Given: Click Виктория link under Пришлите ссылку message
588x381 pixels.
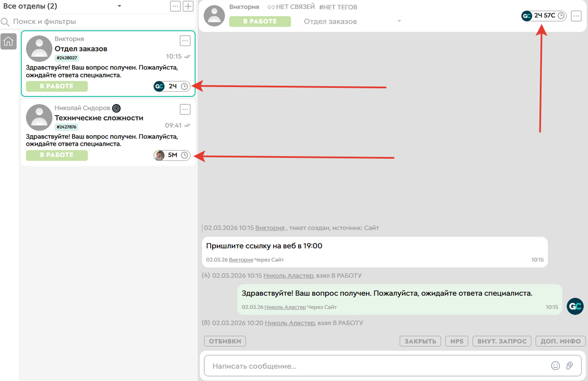Looking at the screenshot, I should 241,259.
